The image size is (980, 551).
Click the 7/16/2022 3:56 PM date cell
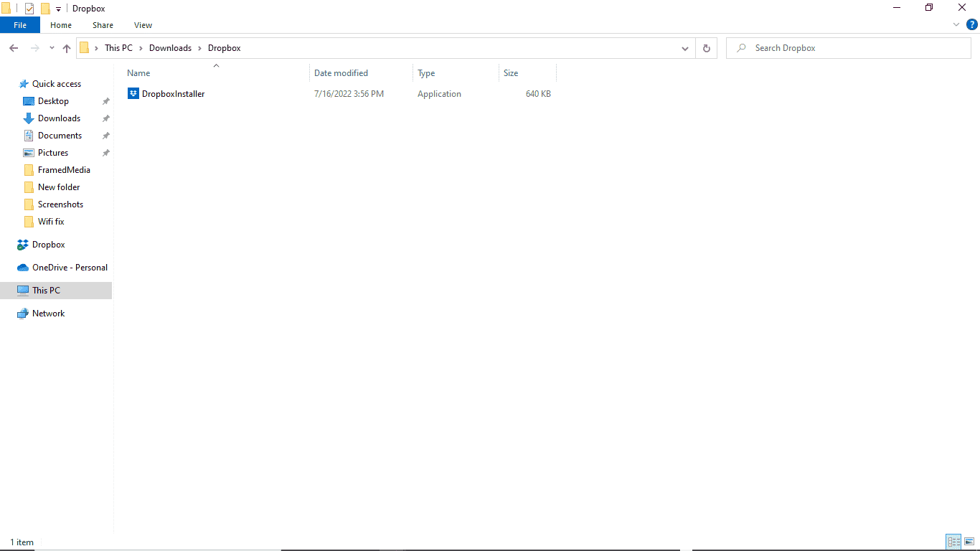[x=349, y=94]
